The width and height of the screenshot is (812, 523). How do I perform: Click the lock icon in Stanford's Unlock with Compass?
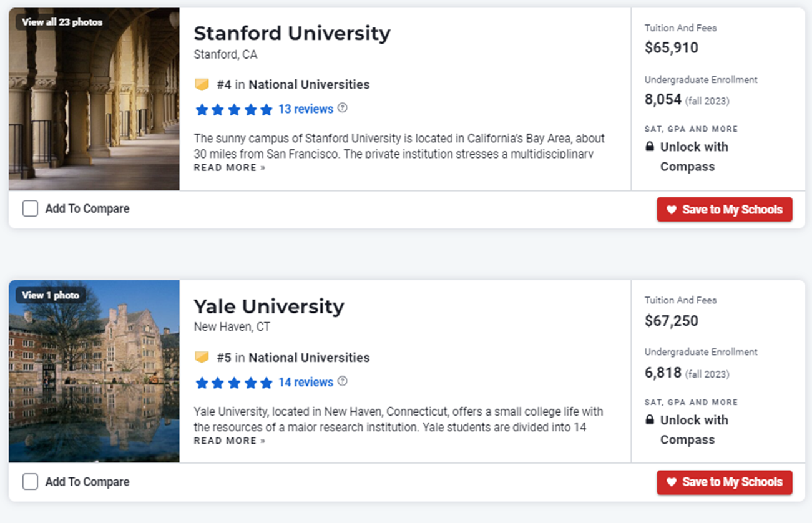tap(650, 147)
